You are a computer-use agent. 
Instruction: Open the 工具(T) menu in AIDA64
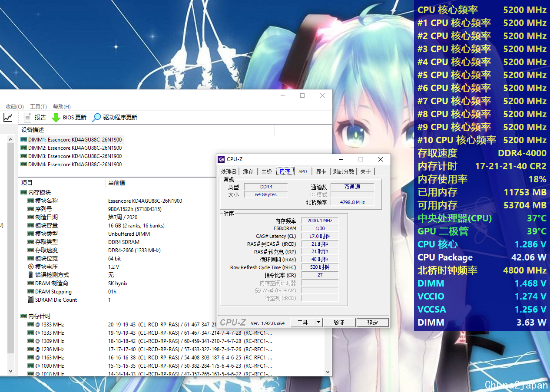click(x=38, y=106)
